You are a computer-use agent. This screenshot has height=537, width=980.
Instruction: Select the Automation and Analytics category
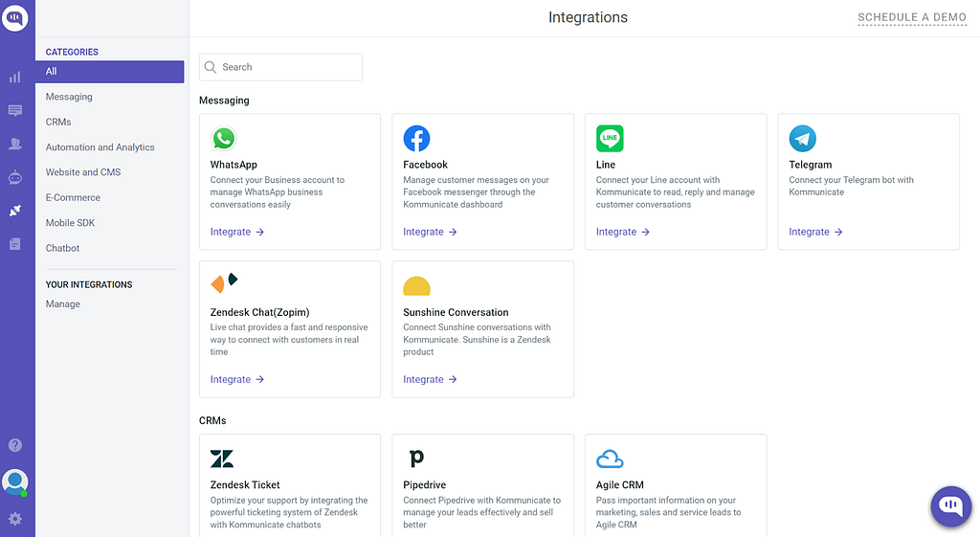(x=100, y=147)
